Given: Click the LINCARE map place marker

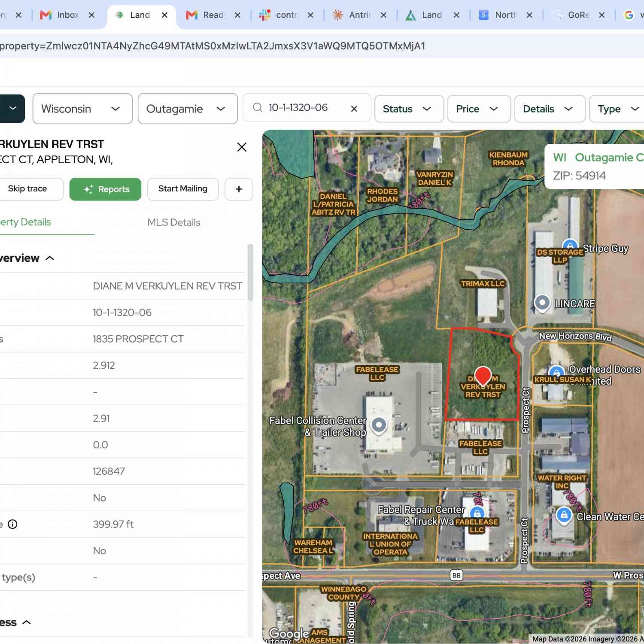Looking at the screenshot, I should pyautogui.click(x=542, y=303).
